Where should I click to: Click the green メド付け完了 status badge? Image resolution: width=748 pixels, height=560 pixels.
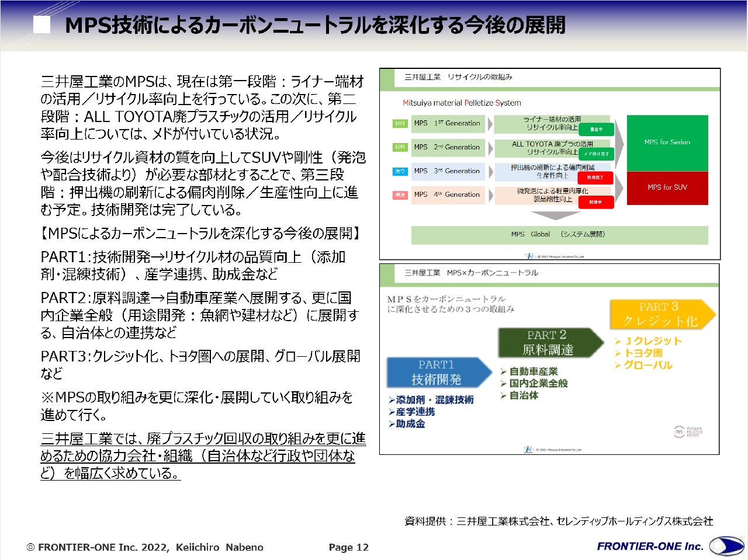point(596,154)
